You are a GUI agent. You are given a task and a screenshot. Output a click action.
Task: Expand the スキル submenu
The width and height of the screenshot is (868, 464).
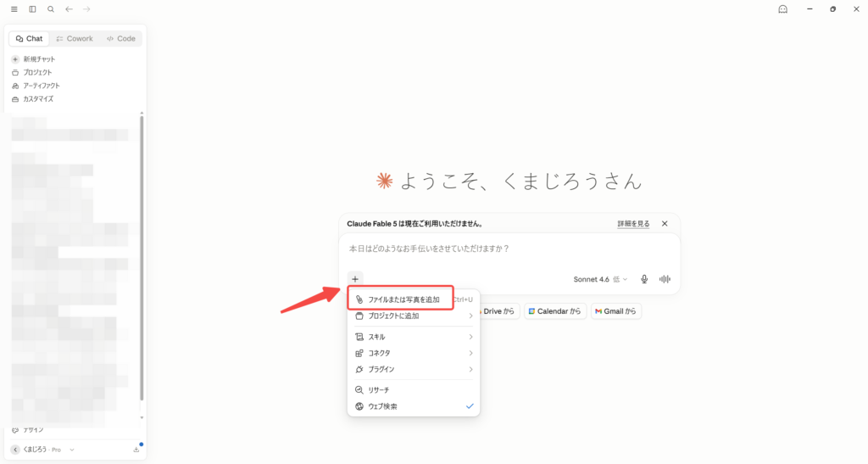[x=414, y=337]
